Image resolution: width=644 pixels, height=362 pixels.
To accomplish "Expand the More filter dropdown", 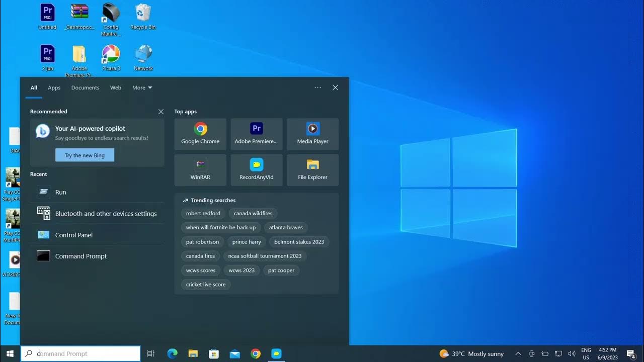I will [142, 87].
